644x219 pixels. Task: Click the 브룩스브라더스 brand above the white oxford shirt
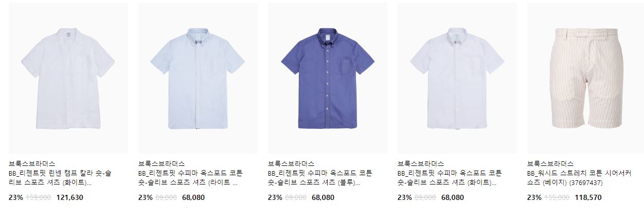[x=421, y=164]
